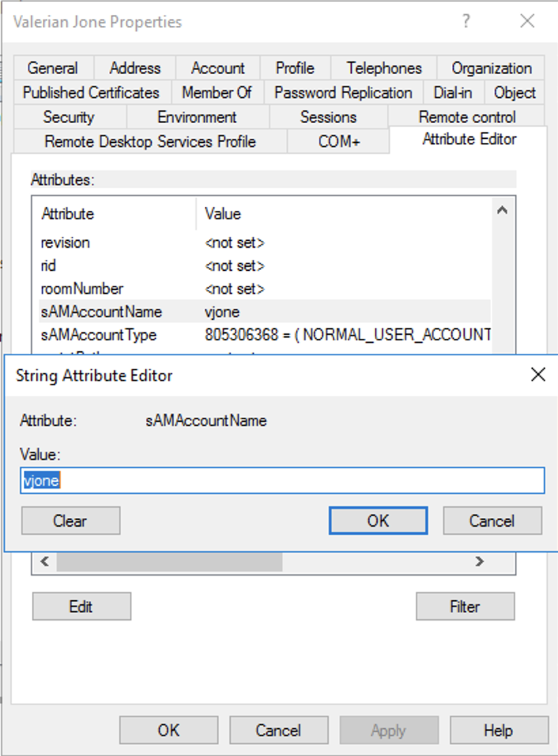Screen dimensions: 558x756
Task: Click the horizontal scroll right arrow
Action: pyautogui.click(x=479, y=561)
